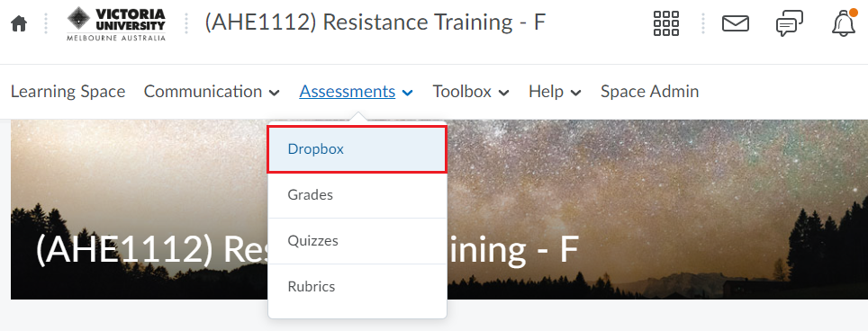
Task: Open the update alerts bell icon
Action: point(844,23)
